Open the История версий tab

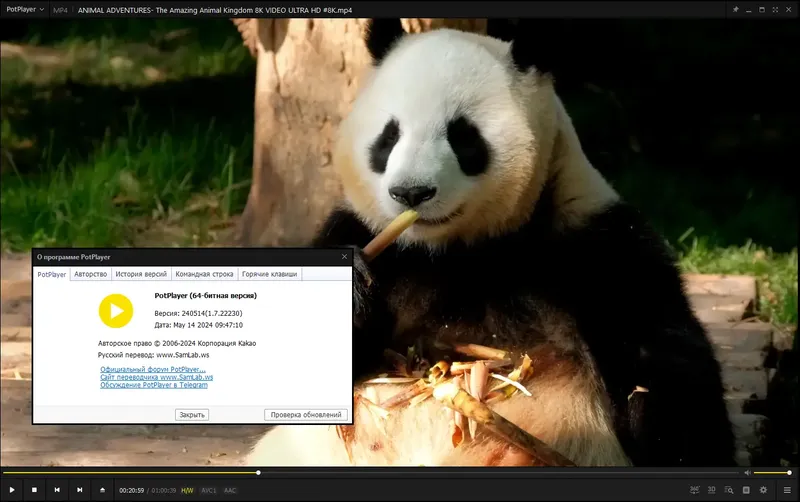[141, 274]
